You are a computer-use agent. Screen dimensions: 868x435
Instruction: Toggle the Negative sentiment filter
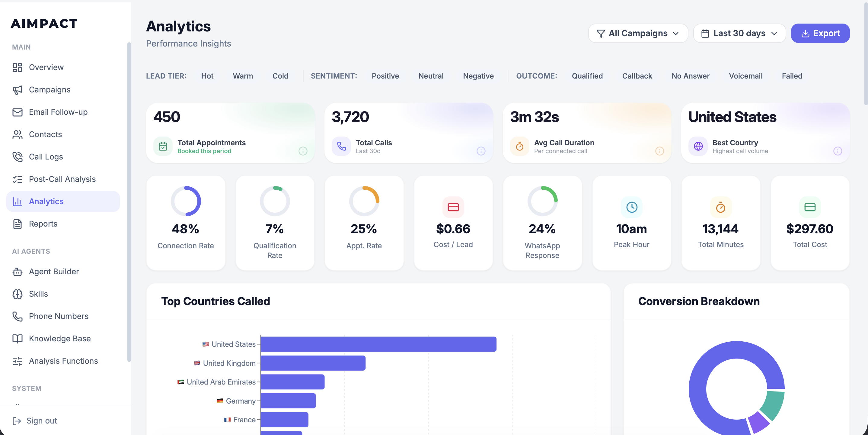click(478, 76)
